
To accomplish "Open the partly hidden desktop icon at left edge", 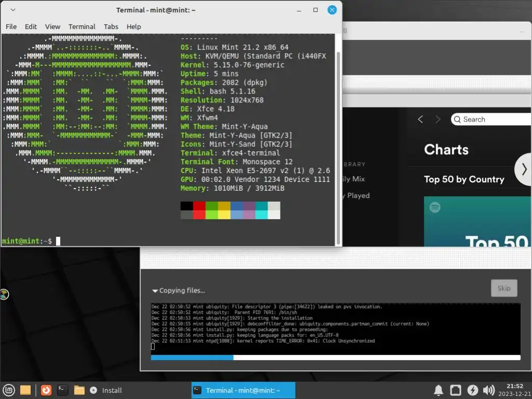I will tap(4, 294).
